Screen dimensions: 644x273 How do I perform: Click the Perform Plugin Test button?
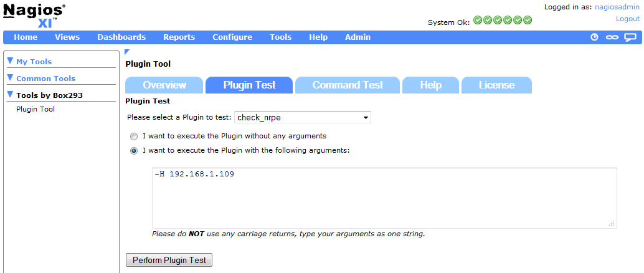[x=169, y=260]
